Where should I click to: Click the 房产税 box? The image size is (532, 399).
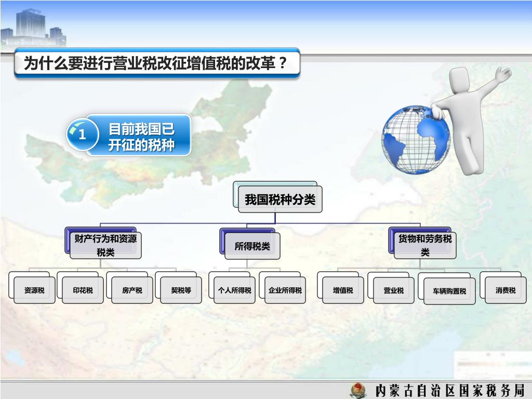pos(132,290)
